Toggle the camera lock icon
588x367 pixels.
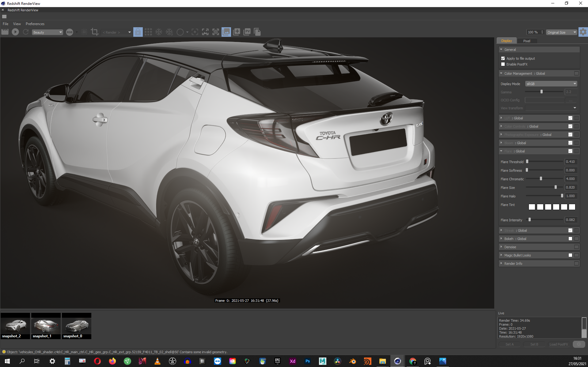pyautogui.click(x=138, y=32)
